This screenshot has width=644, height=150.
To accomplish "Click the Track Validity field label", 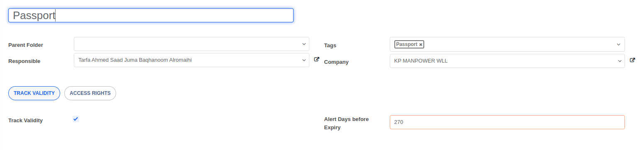I will point(25,121).
